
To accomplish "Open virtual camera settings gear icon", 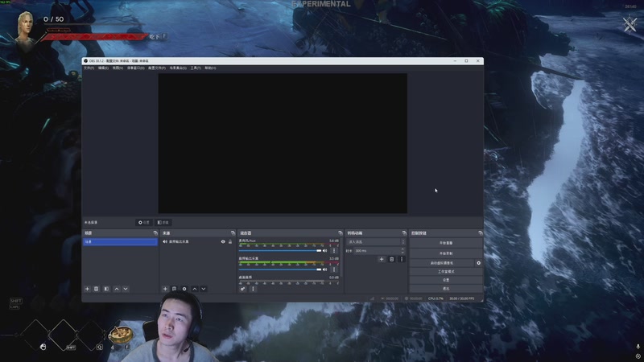I will click(478, 263).
